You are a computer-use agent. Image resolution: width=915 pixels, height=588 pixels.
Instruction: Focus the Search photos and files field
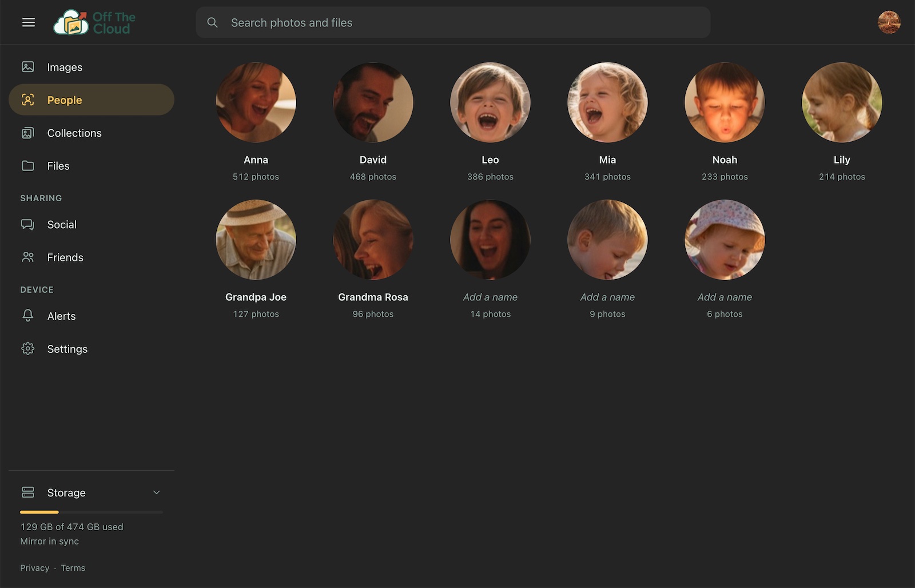tap(453, 22)
